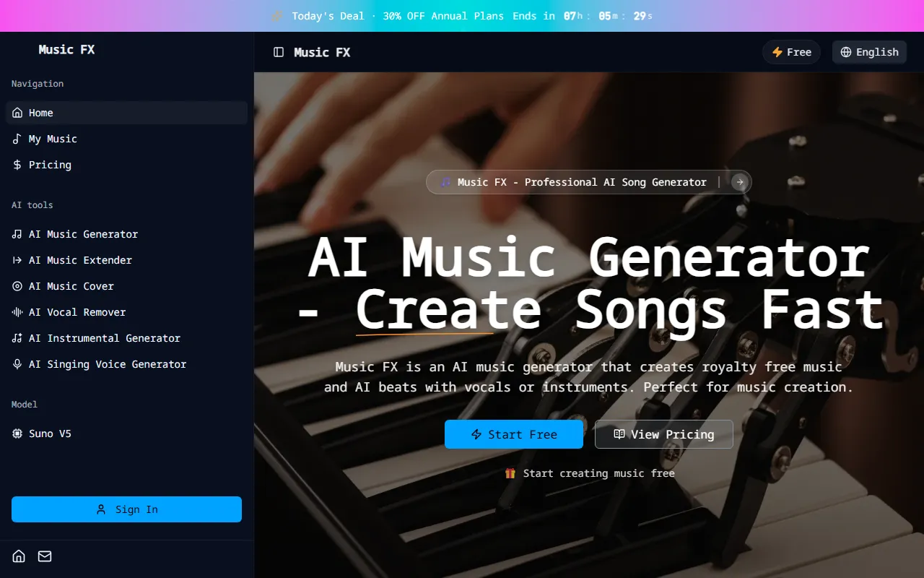This screenshot has height=578, width=924.
Task: Go to Home in navigation
Action: click(x=126, y=113)
